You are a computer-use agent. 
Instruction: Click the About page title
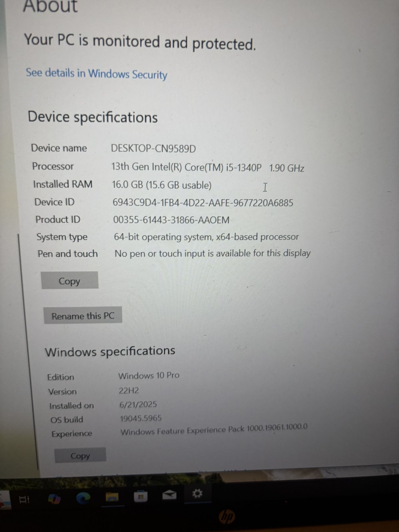click(50, 6)
